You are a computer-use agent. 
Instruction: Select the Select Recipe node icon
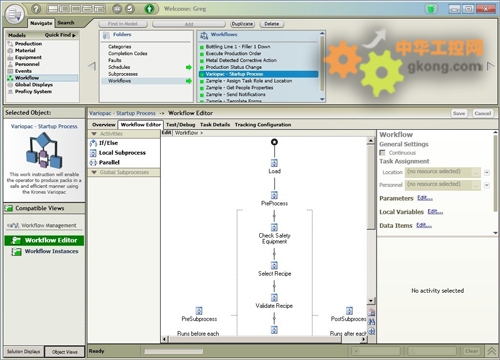click(x=274, y=265)
